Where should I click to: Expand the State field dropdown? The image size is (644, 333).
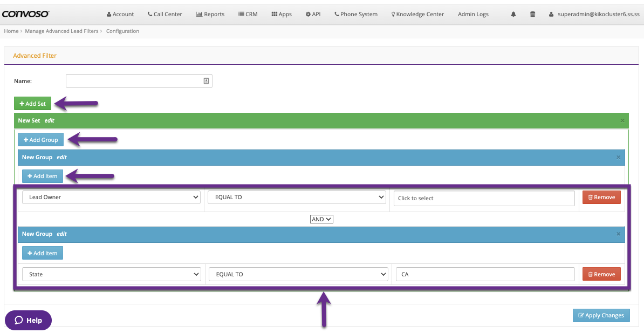point(111,274)
